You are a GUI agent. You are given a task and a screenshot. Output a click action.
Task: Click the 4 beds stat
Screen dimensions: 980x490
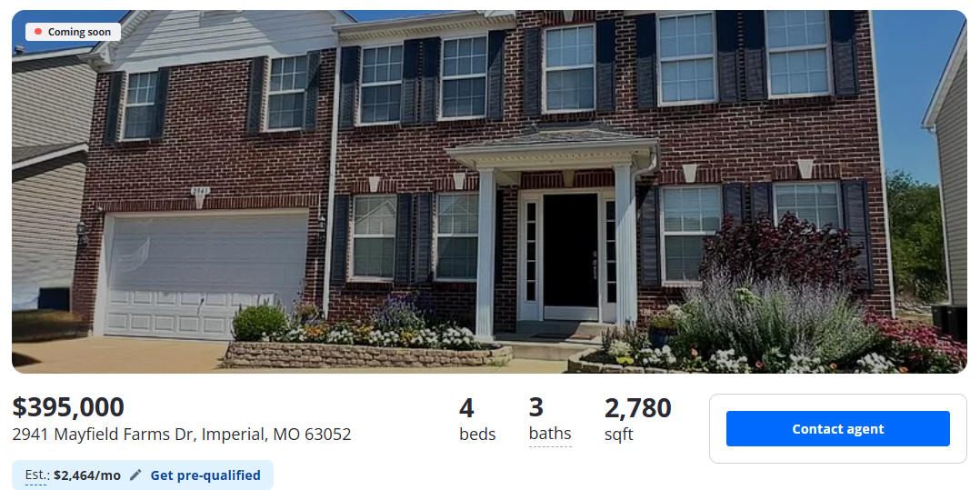pos(477,419)
